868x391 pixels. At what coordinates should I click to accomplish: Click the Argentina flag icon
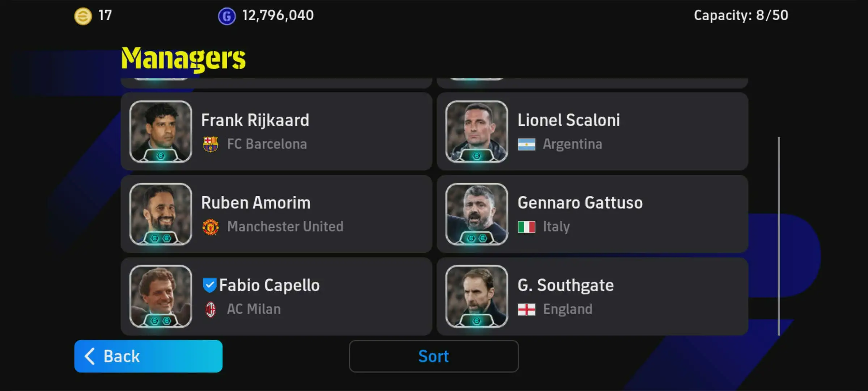tap(526, 144)
